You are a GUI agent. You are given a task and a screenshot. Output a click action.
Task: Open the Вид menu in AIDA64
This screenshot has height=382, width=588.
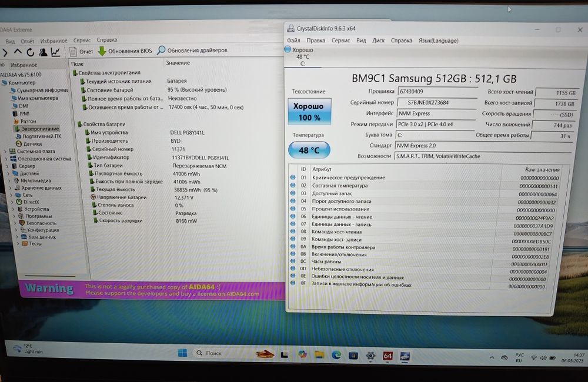click(x=10, y=41)
